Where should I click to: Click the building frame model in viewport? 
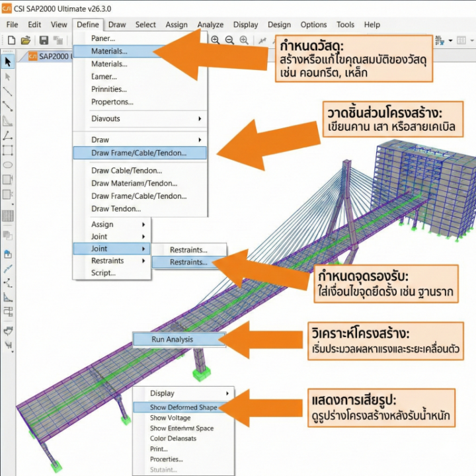point(425,190)
